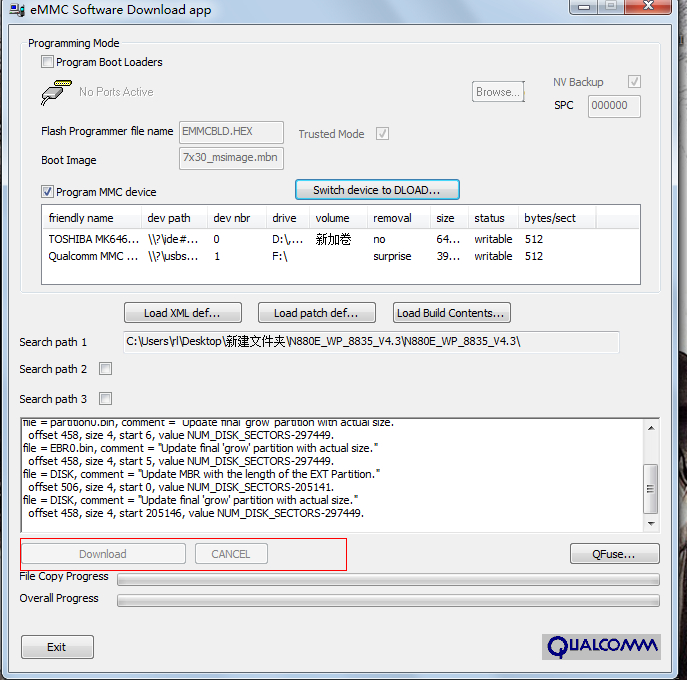This screenshot has width=687, height=680.
Task: Click the USB port connector icon
Action: click(56, 92)
